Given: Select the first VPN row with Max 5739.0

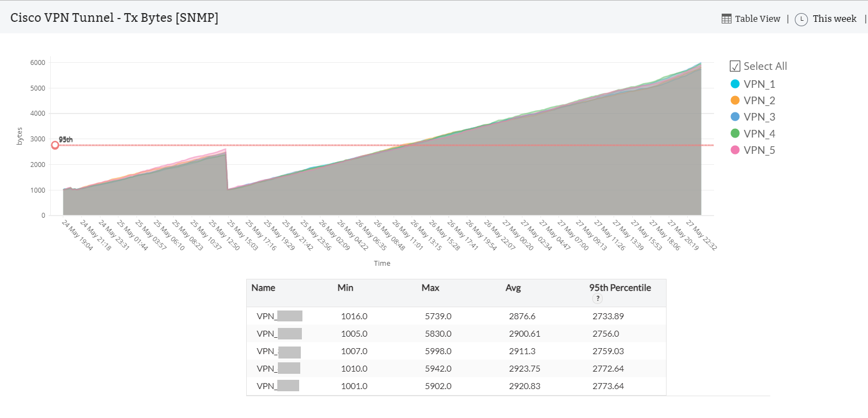Looking at the screenshot, I should coord(438,317).
